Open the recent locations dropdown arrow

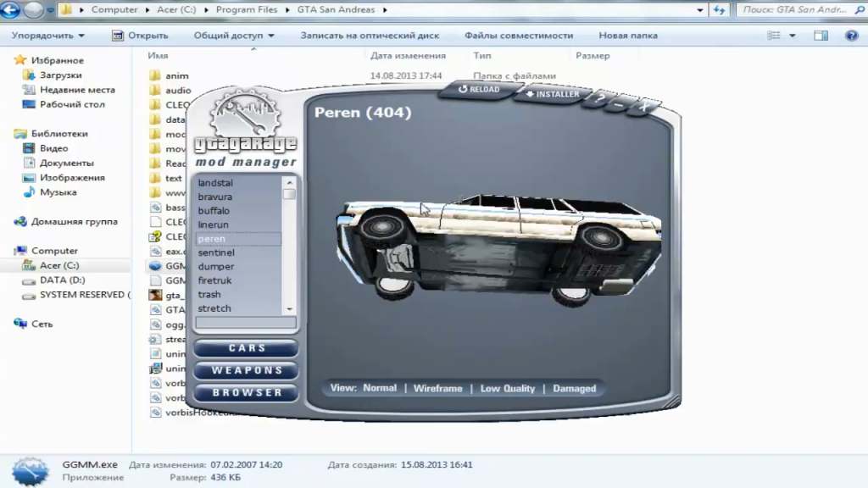point(50,10)
